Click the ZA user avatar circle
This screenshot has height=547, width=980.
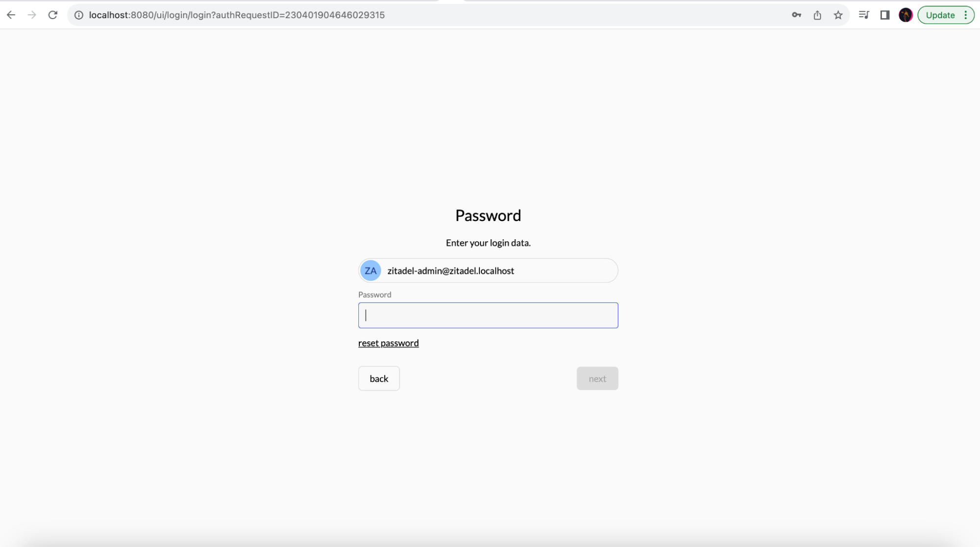pyautogui.click(x=371, y=271)
